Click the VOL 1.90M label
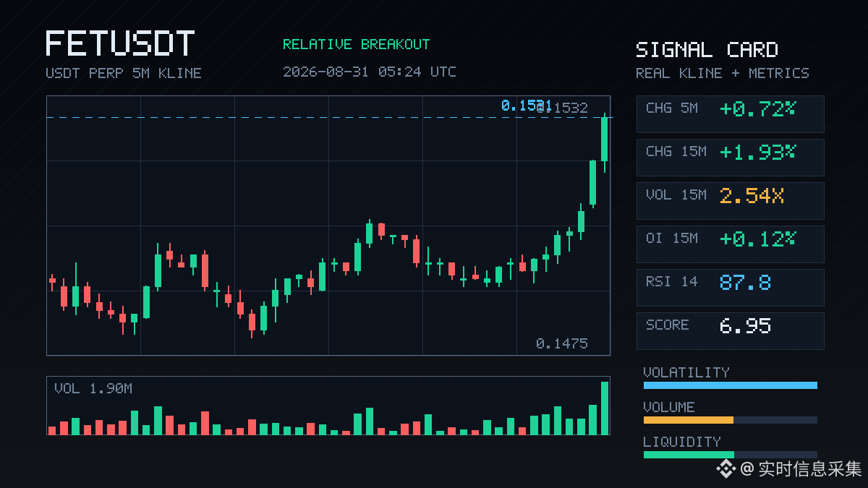 (x=93, y=389)
